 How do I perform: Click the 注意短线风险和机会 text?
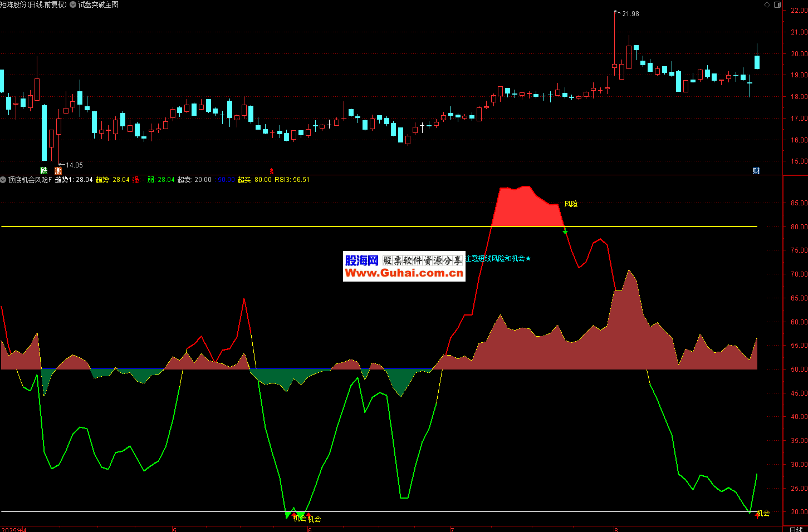pyautogui.click(x=495, y=258)
